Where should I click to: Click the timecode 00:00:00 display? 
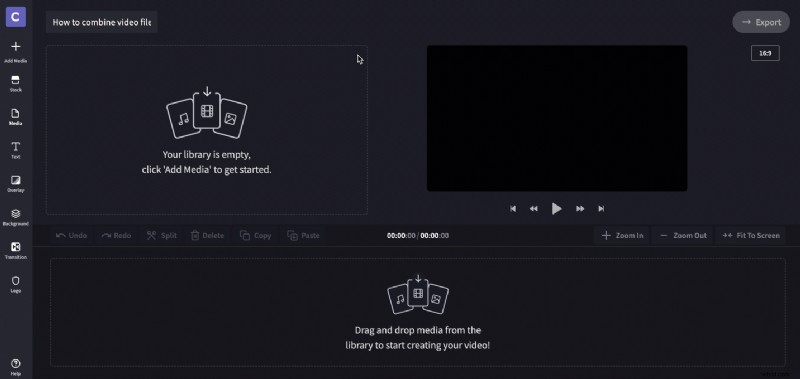418,235
